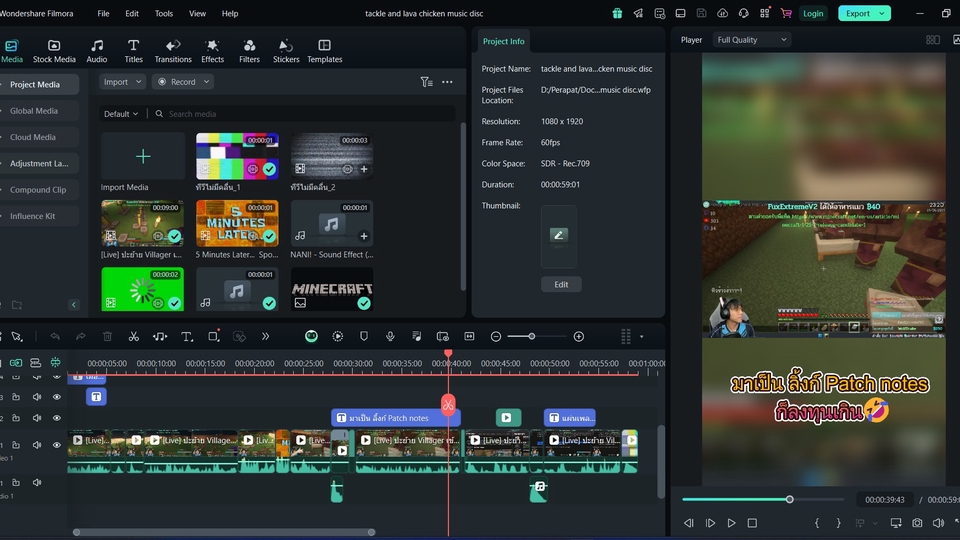
Task: Select the split scissors tool in timeline toolbar
Action: [133, 337]
